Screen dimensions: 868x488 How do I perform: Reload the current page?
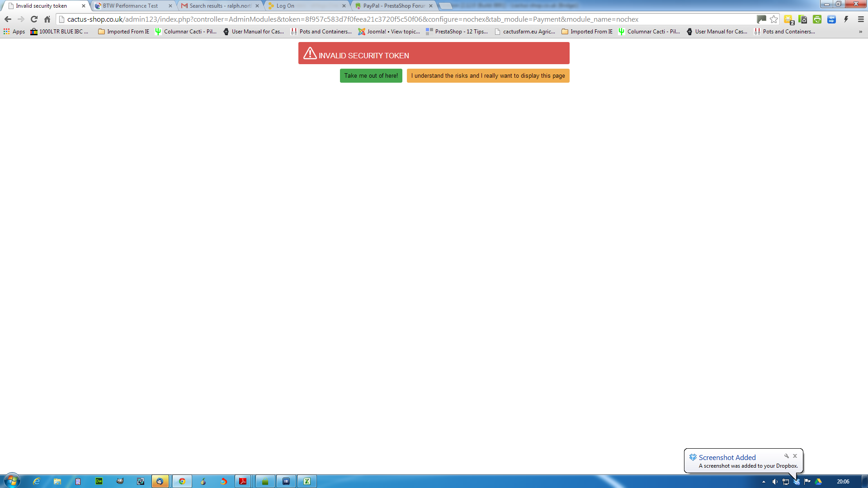tap(34, 19)
